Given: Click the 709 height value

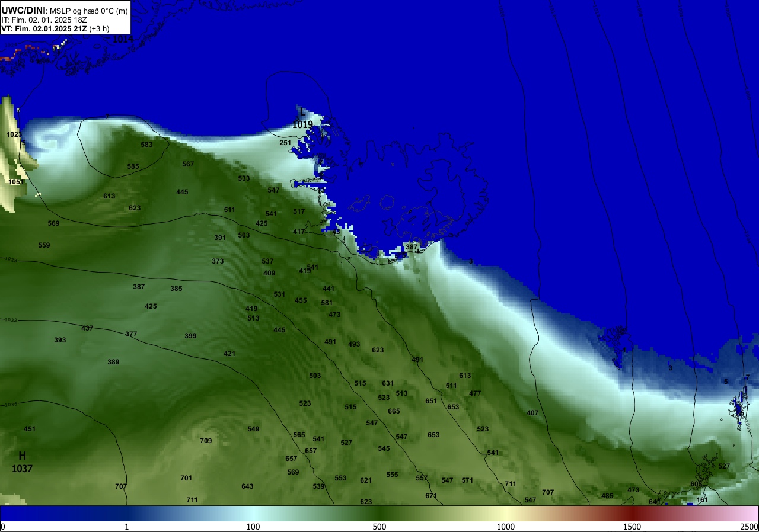Looking at the screenshot, I should point(206,441).
